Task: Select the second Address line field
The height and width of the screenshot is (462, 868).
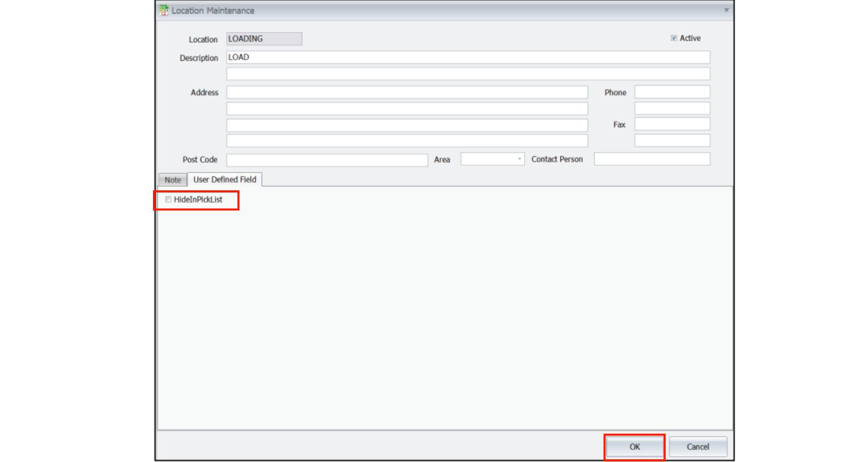Action: [x=407, y=109]
